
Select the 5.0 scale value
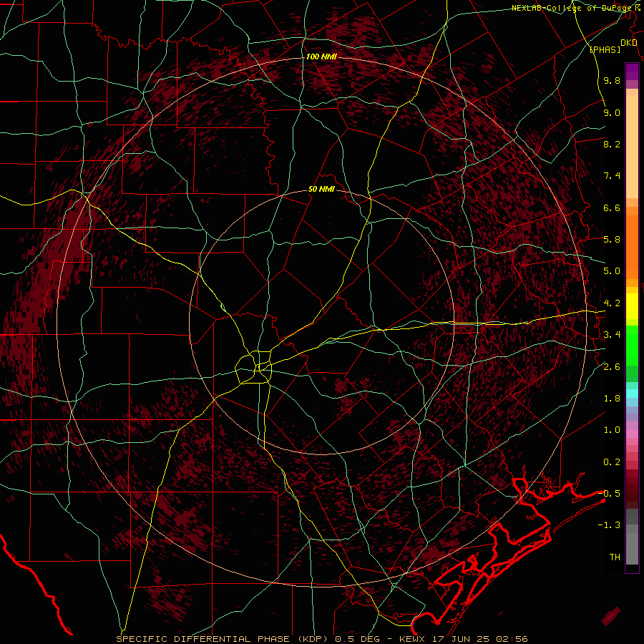pyautogui.click(x=612, y=271)
